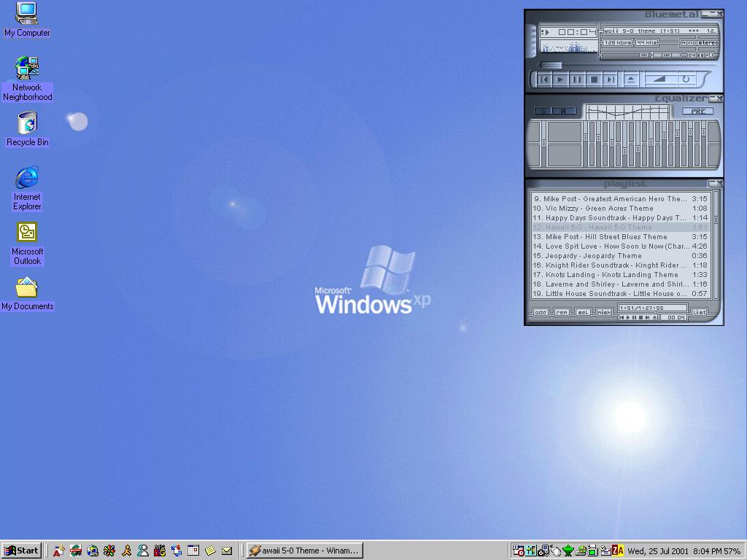Screen dimensions: 747x560
Task: Skip to the next track in Winamp
Action: [x=611, y=79]
